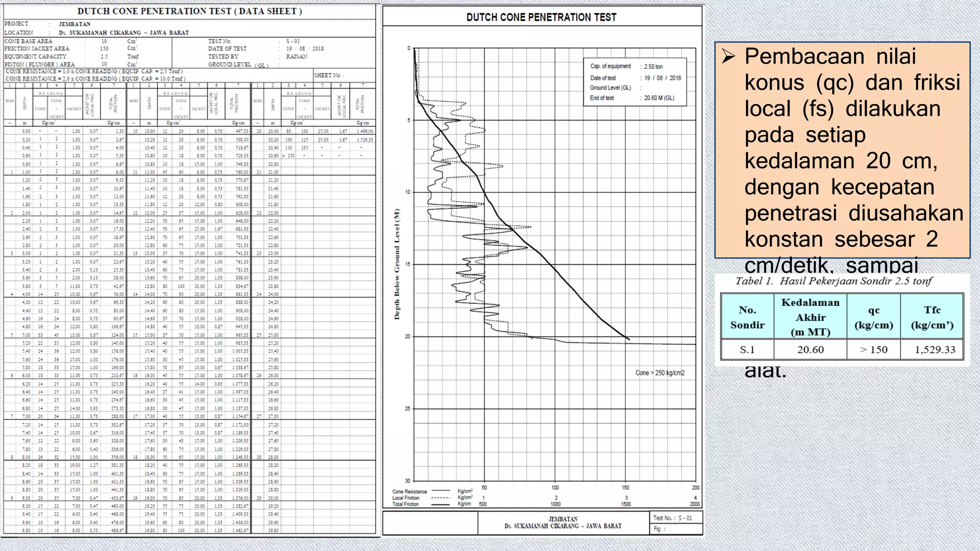980x551 pixels.
Task: Select the 'Total Friction' legend entry
Action: click(x=405, y=504)
